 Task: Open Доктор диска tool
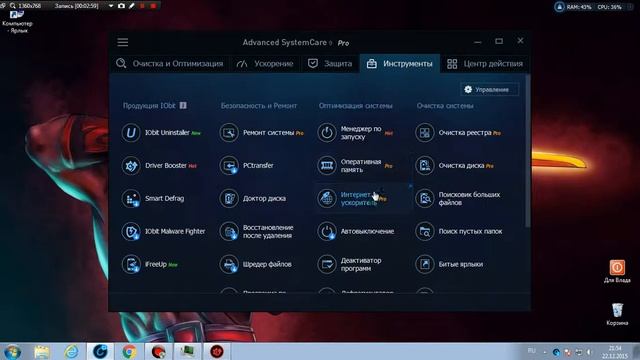253,198
